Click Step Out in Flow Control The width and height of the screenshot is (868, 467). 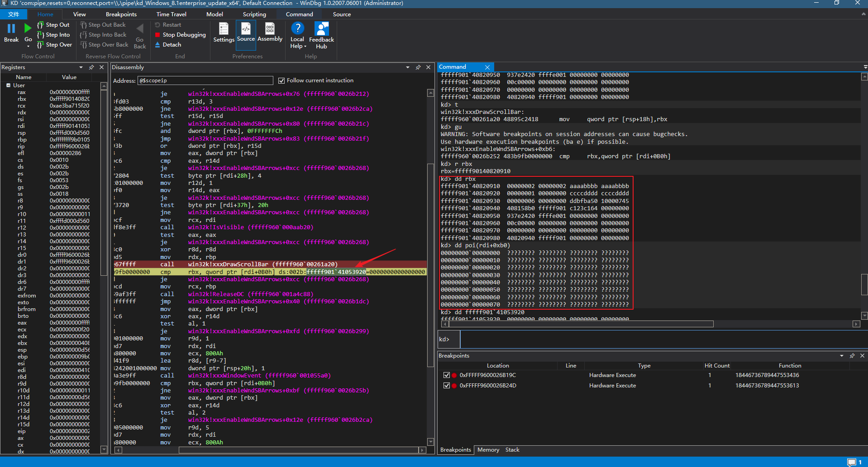click(53, 25)
